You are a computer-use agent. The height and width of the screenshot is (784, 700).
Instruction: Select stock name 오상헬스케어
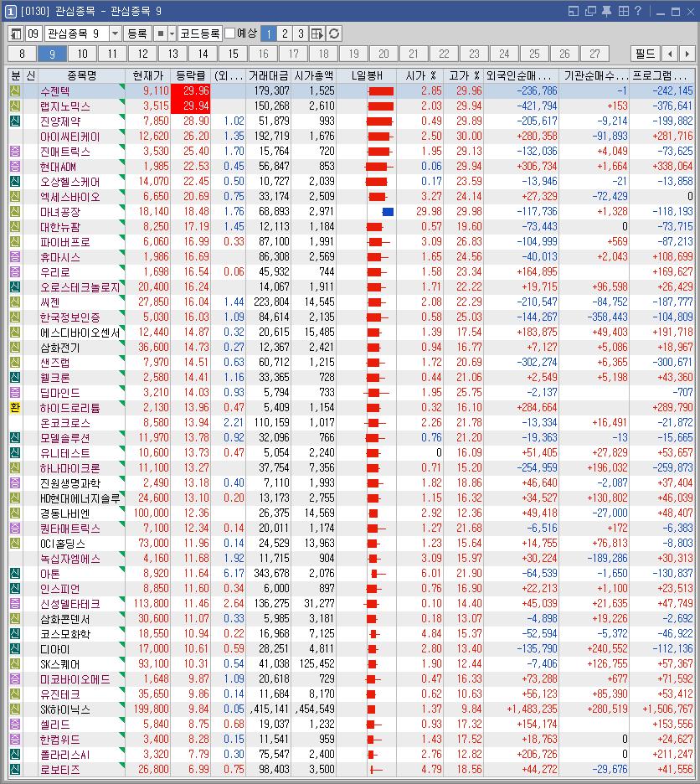coord(70,182)
